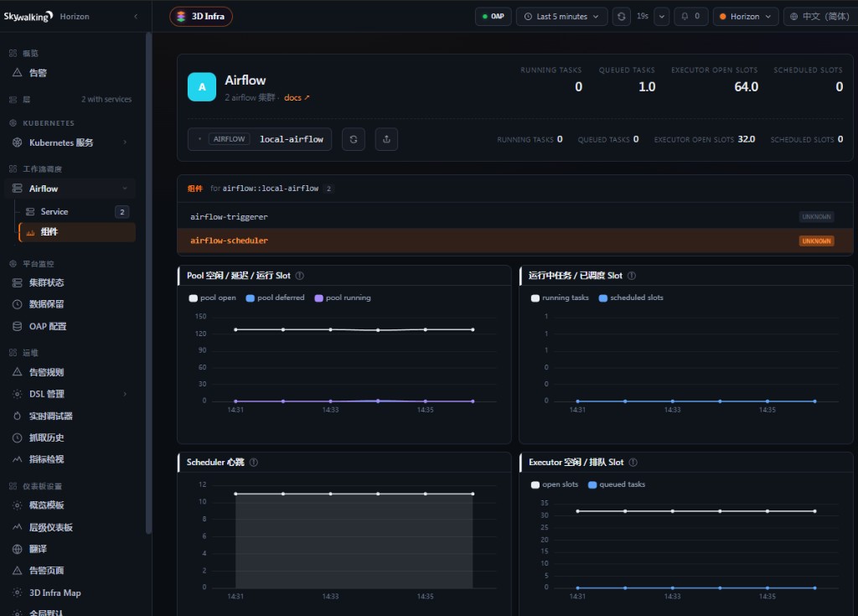Viewport: 858px width, 616px height.
Task: Open the AIRFLOW local-airflow cluster selector
Action: tap(260, 139)
